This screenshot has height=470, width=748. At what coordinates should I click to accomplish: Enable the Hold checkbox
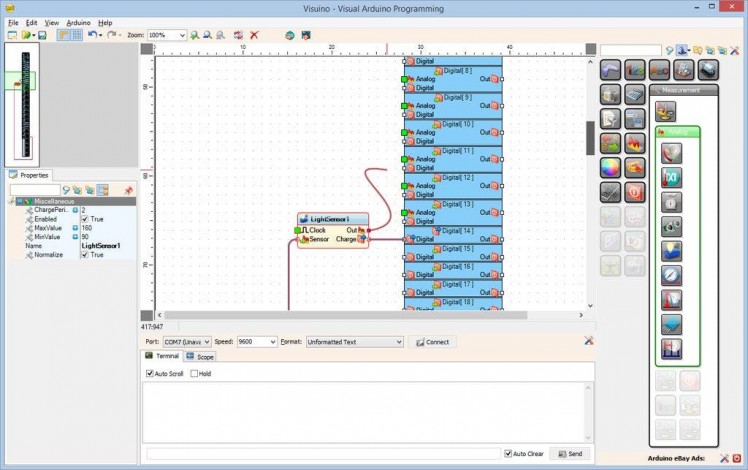[x=194, y=374]
